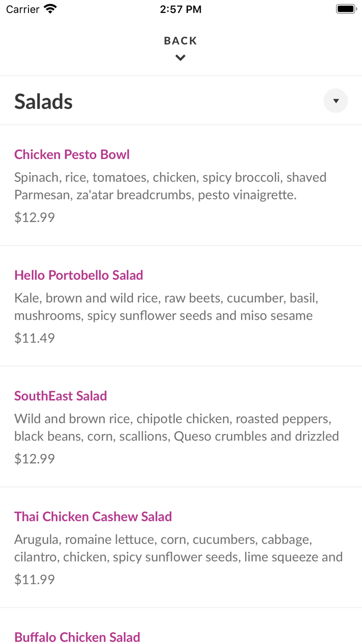Screen dimensions: 362x644
Task: Tap the clock showing 2:57 PM
Action: click(180, 8)
